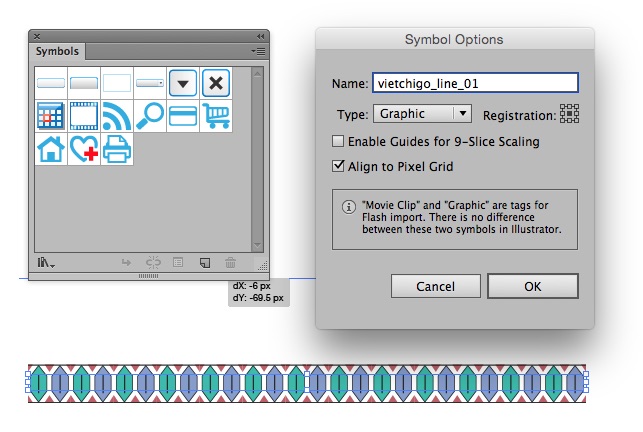Click the symbol Name text field
643x432 pixels.
(475, 83)
